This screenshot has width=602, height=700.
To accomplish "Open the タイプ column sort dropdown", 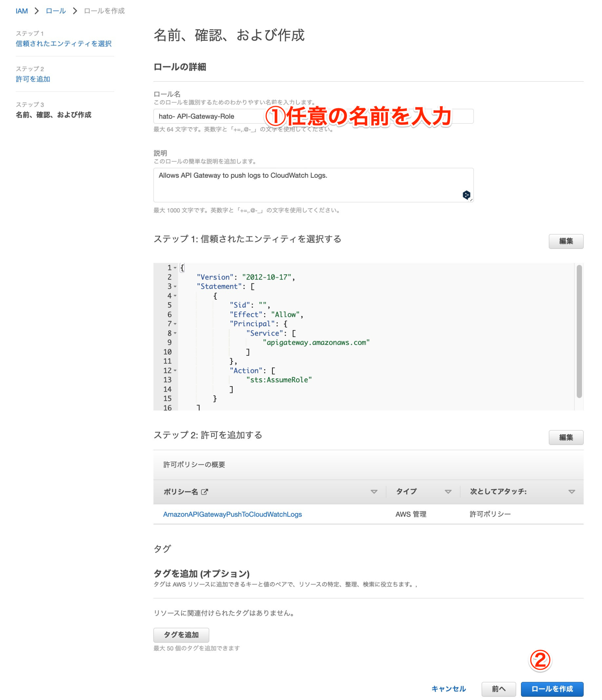I will 448,492.
